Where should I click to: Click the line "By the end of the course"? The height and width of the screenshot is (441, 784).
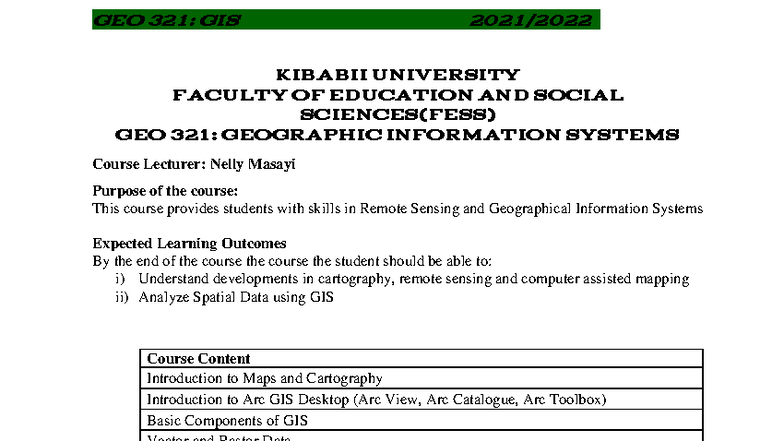[292, 261]
